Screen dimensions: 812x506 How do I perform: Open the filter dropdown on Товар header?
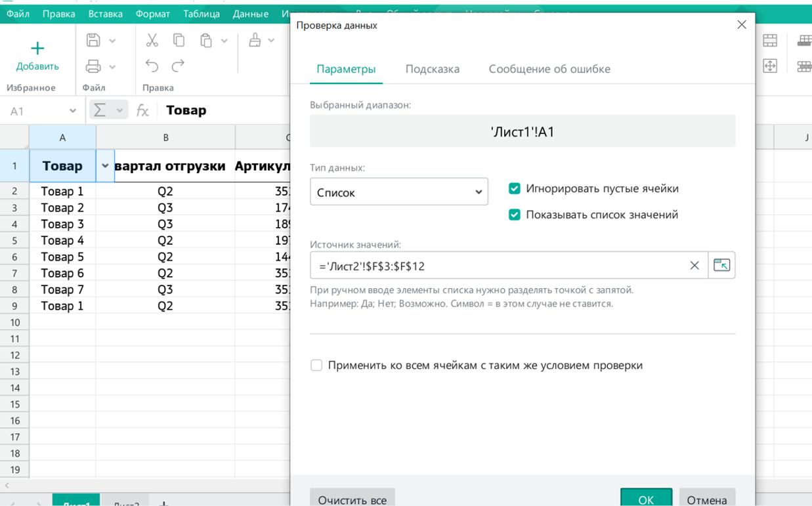click(105, 166)
